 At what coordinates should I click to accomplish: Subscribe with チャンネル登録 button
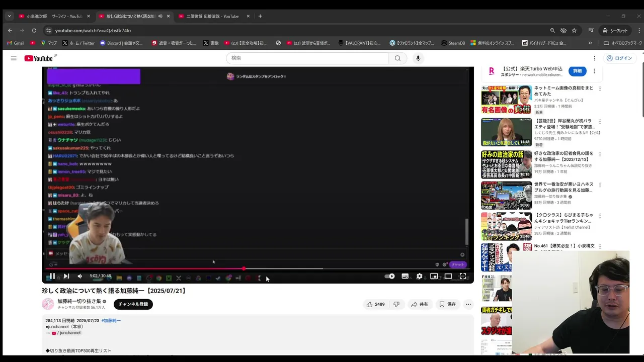pos(133,304)
